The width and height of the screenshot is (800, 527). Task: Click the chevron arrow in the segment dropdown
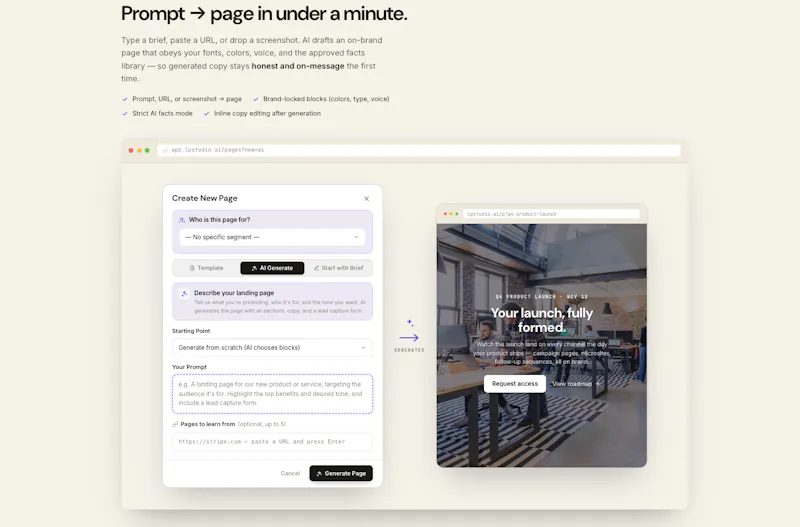[x=356, y=237]
